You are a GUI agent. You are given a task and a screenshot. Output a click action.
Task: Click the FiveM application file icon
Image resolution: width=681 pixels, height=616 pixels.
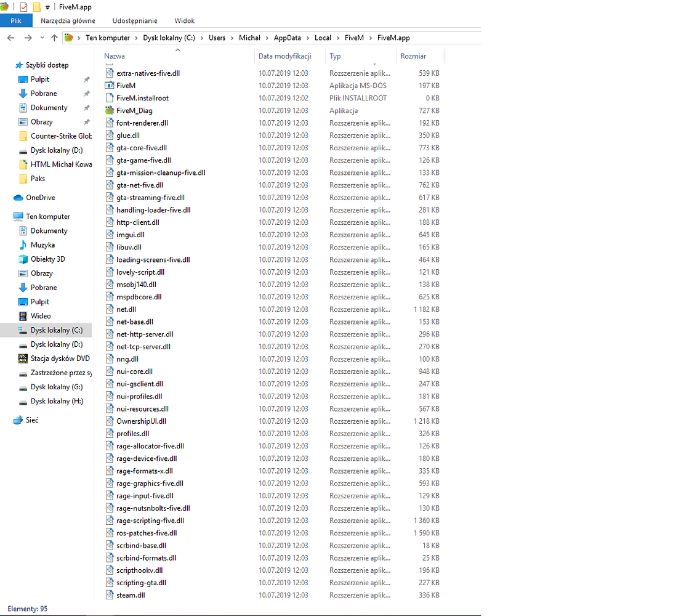(x=110, y=86)
